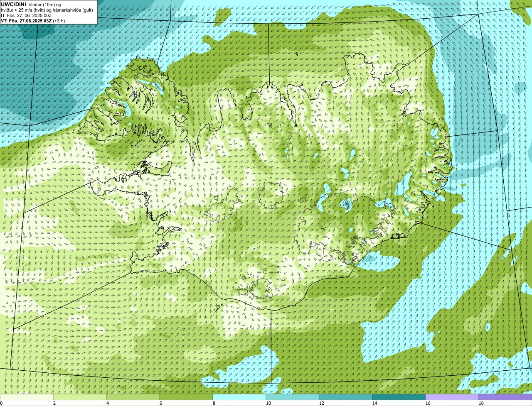Pick the lavender 16–18 legend swatch
The image size is (532, 406).
click(x=452, y=397)
